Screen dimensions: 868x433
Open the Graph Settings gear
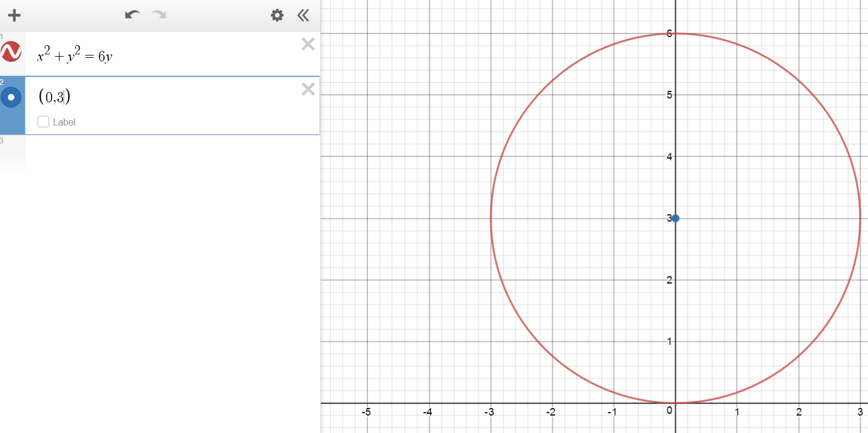[277, 15]
